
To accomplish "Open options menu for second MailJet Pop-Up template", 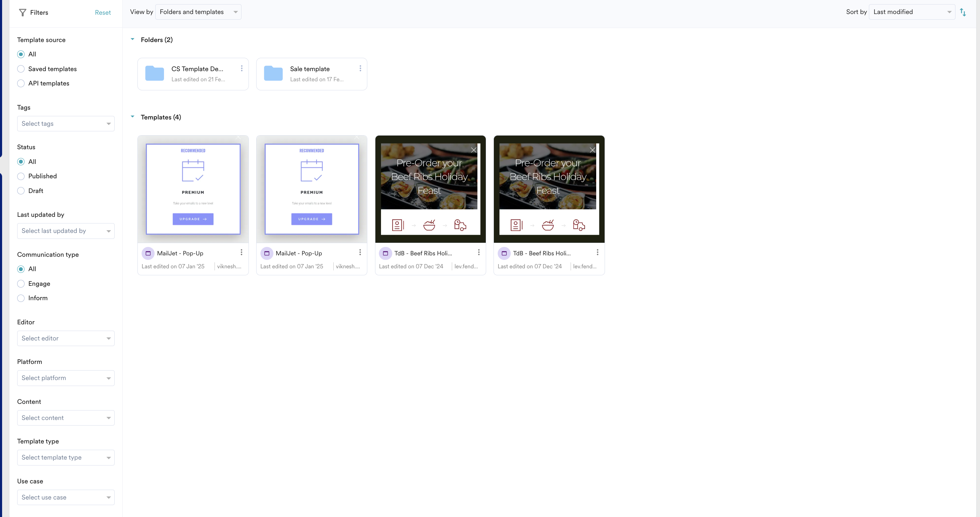I will click(360, 253).
